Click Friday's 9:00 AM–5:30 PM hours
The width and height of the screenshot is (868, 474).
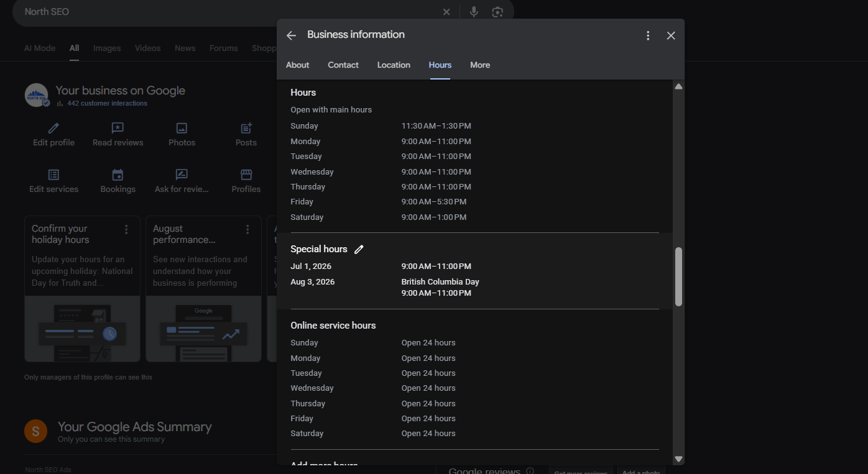coord(434,202)
